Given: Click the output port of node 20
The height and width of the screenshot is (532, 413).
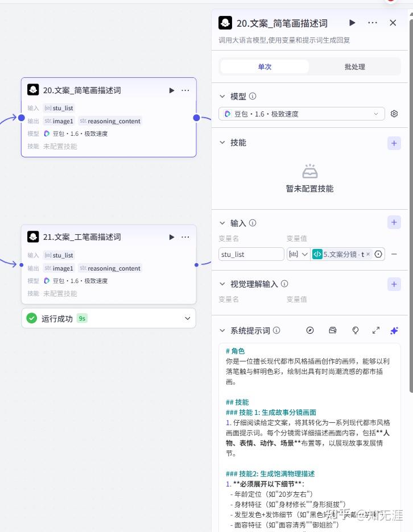Looking at the screenshot, I should point(196,118).
